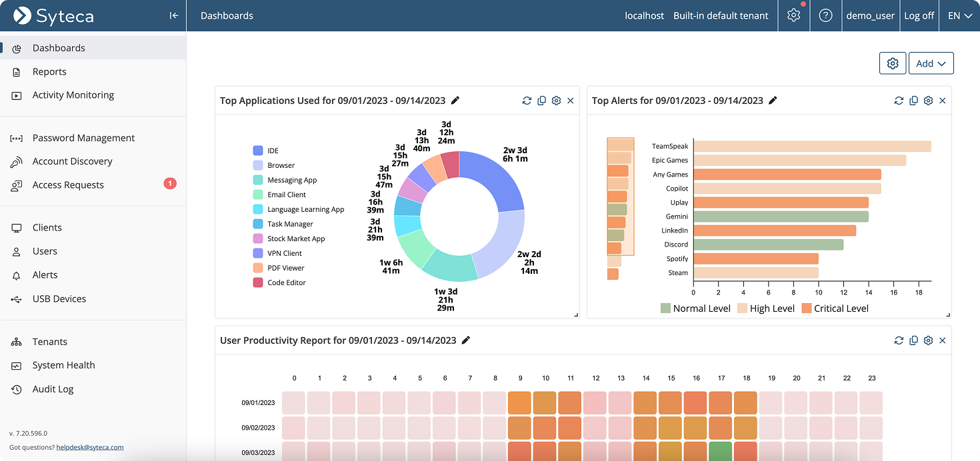Open Alerts in the sidebar
The image size is (980, 461).
(x=93, y=274)
